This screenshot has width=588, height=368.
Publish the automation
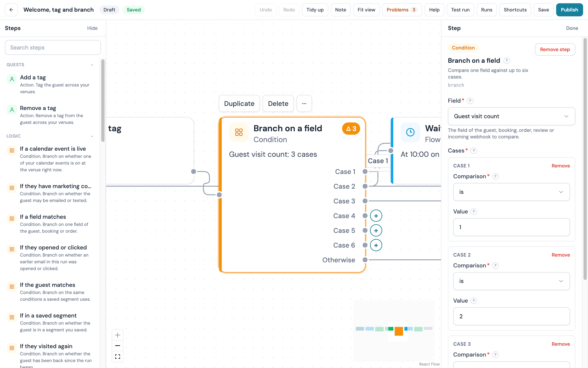(569, 10)
